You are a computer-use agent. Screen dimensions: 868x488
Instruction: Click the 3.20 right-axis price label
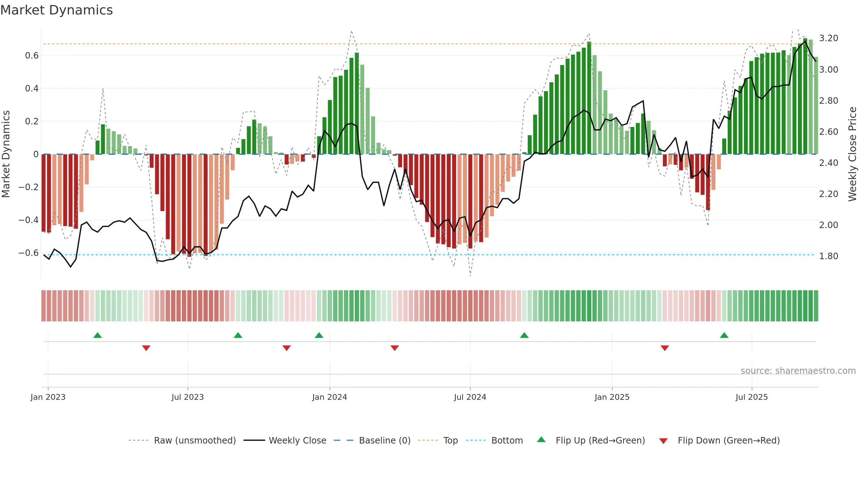(829, 38)
